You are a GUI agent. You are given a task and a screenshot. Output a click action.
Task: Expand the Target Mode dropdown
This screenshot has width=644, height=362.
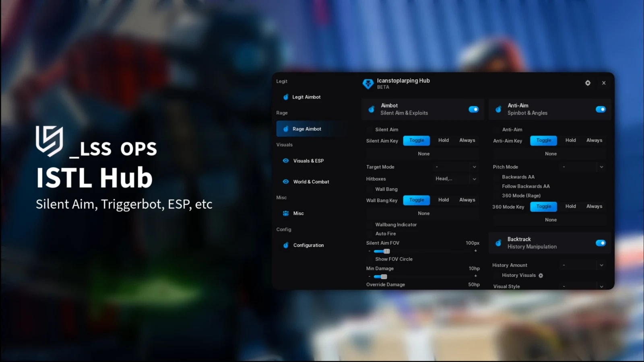point(456,167)
